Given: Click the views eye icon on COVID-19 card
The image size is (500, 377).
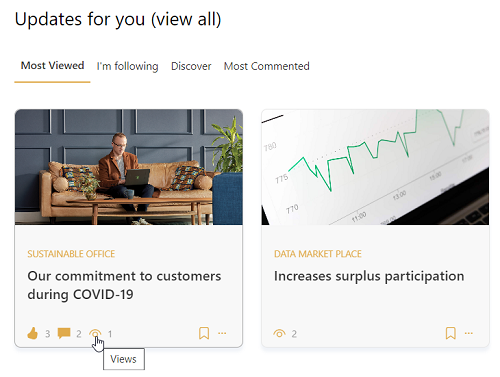Looking at the screenshot, I should (95, 333).
